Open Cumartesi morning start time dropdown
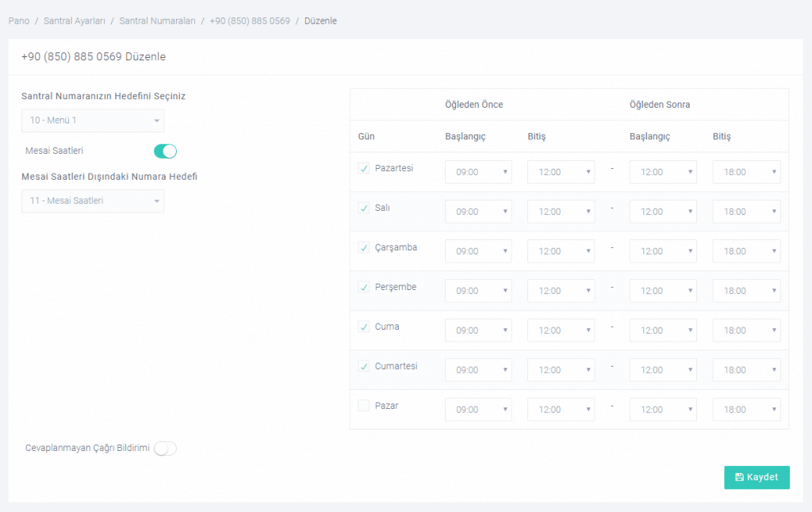The height and width of the screenshot is (512, 812). (x=478, y=370)
